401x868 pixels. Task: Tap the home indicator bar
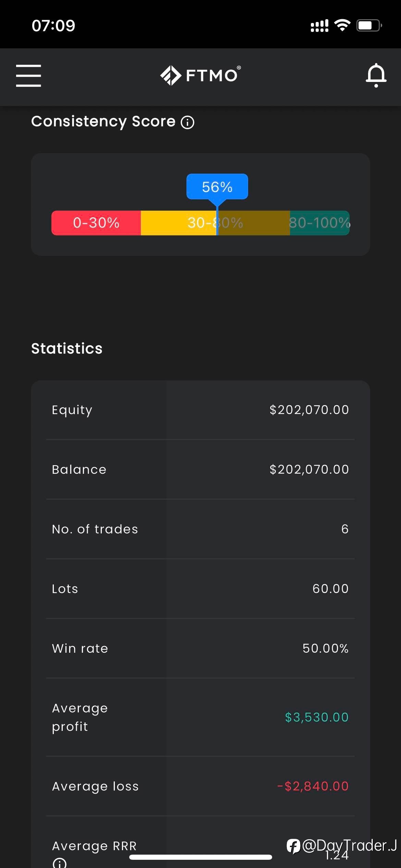[200, 857]
